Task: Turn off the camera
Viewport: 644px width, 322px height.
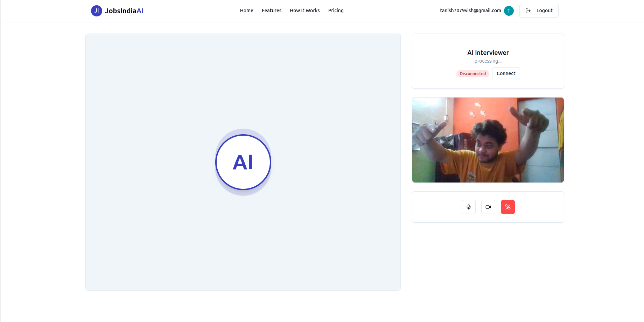Action: (488, 207)
